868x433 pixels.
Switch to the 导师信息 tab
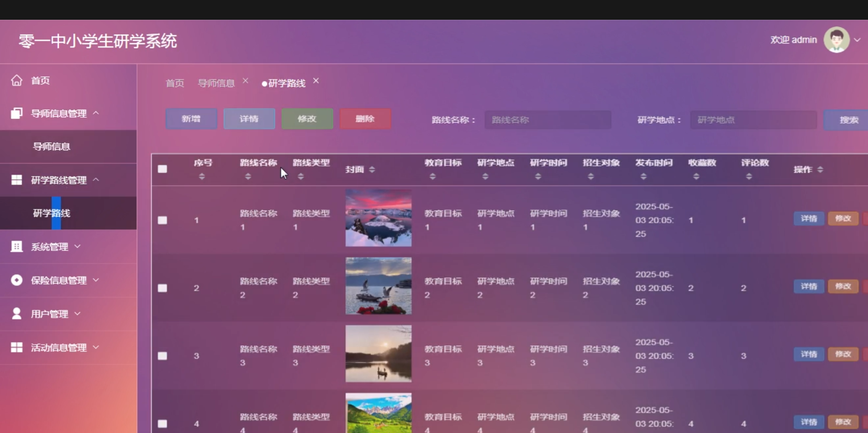[216, 83]
